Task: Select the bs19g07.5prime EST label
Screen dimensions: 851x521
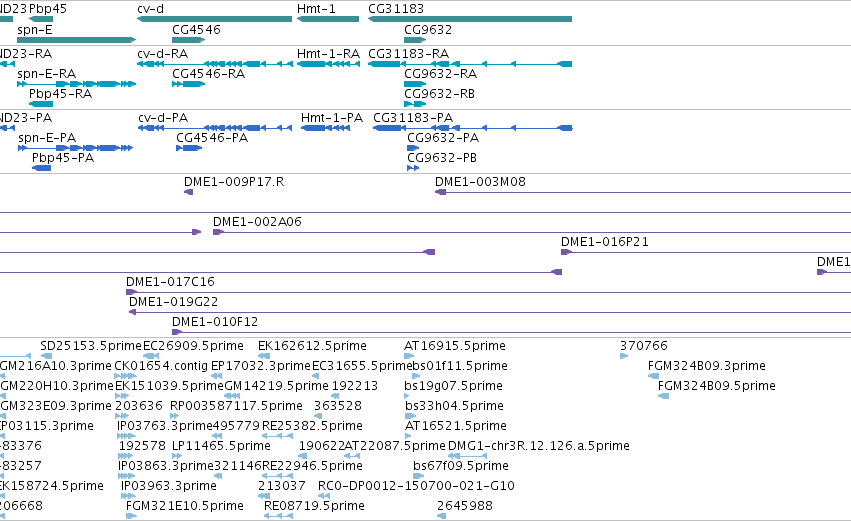Action: click(x=453, y=386)
